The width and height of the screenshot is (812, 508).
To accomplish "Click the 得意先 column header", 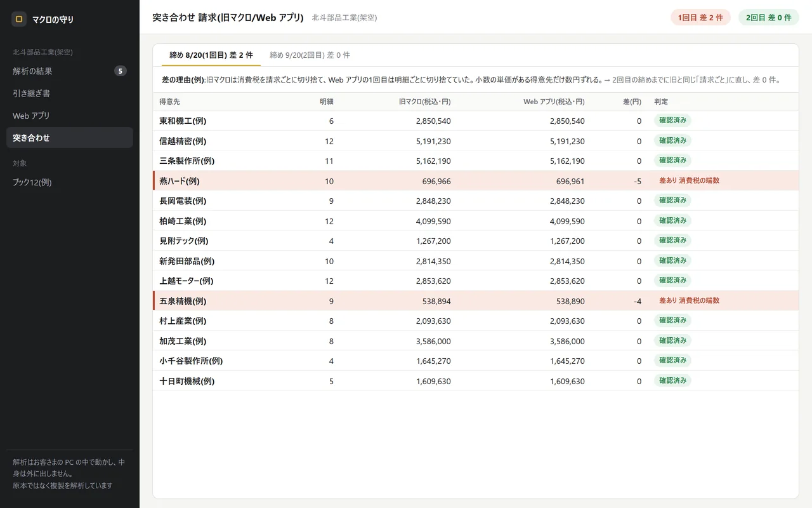I will point(169,102).
